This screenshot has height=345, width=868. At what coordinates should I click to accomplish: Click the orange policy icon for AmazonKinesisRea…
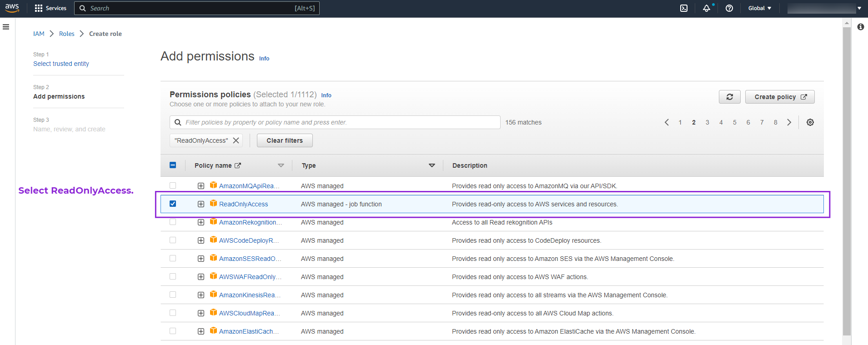213,295
